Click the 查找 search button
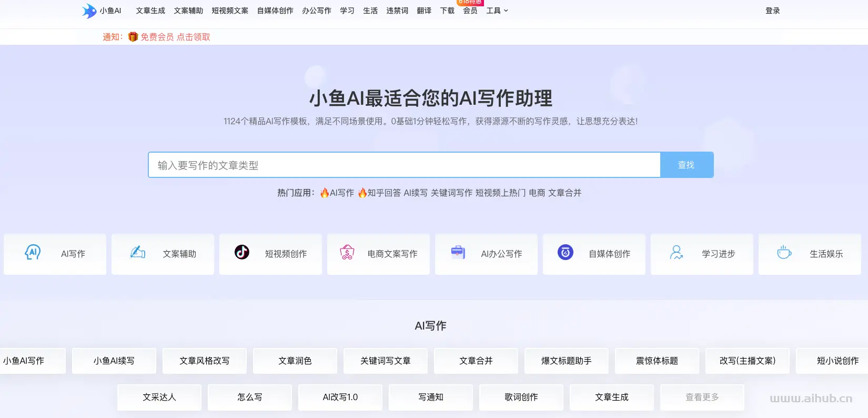The image size is (868, 418). pos(687,165)
